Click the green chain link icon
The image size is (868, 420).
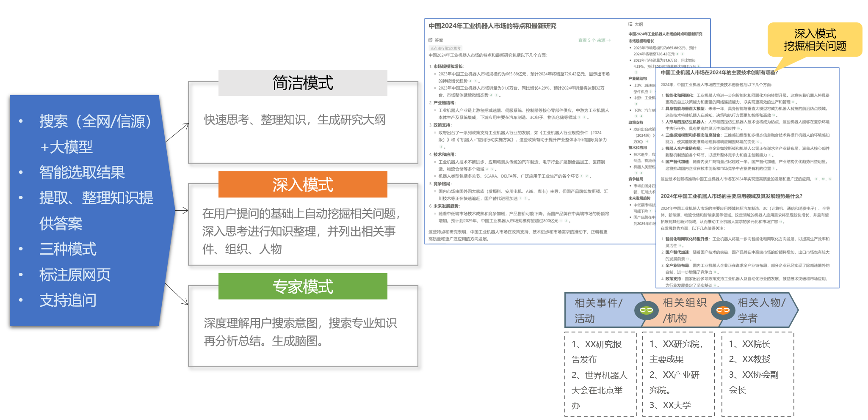tap(646, 310)
